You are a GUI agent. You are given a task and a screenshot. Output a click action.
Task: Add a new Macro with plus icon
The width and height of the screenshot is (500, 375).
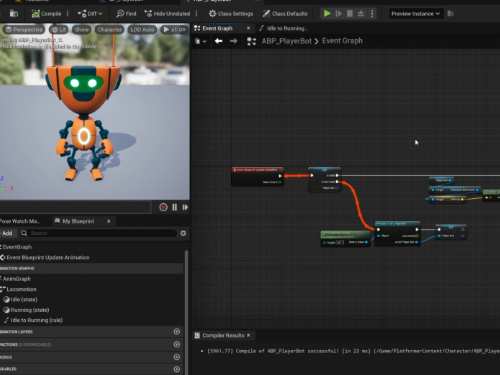coord(177,357)
